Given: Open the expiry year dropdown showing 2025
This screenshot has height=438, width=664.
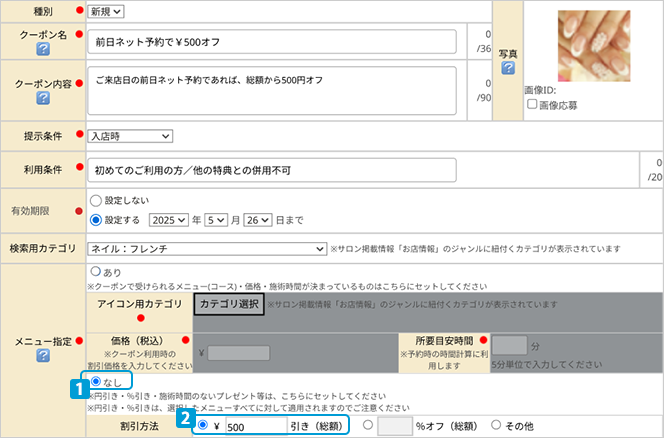Looking at the screenshot, I should point(168,219).
